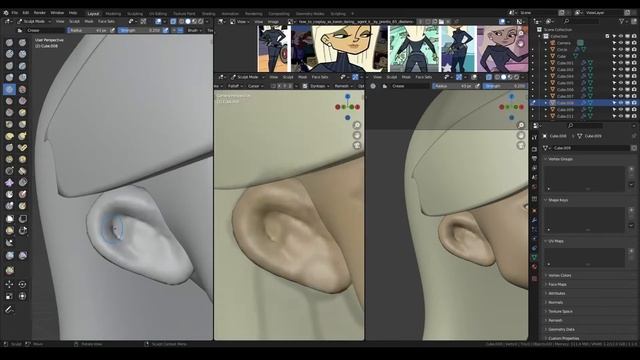Select the Flatten brush tool
640x360 pixels.
[9, 101]
